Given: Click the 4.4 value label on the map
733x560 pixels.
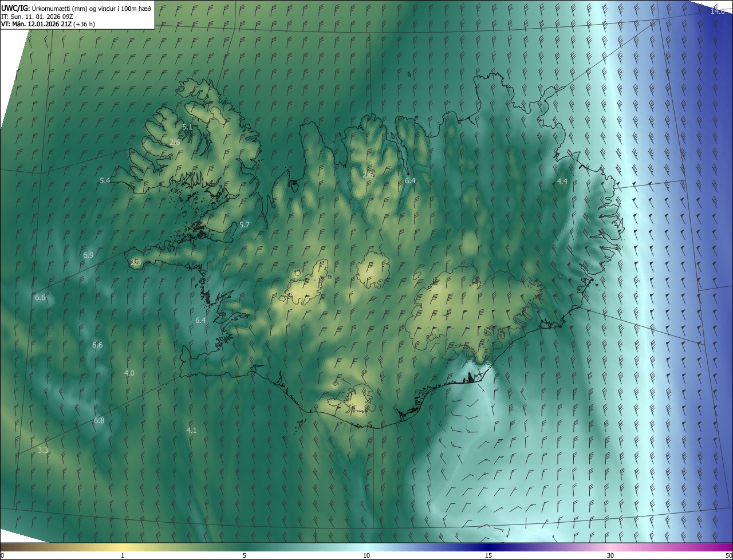Looking at the screenshot, I should click(562, 181).
